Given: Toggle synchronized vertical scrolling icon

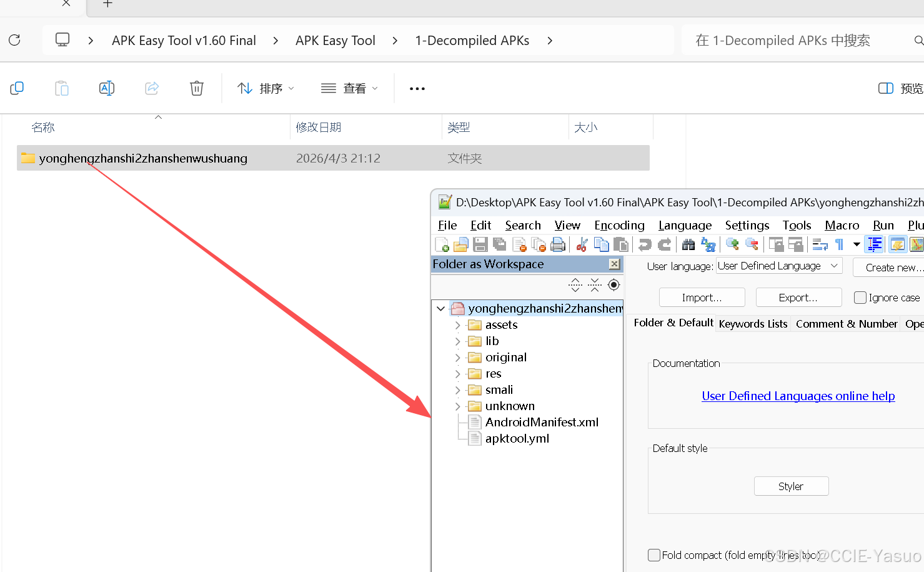Looking at the screenshot, I should click(x=776, y=244).
